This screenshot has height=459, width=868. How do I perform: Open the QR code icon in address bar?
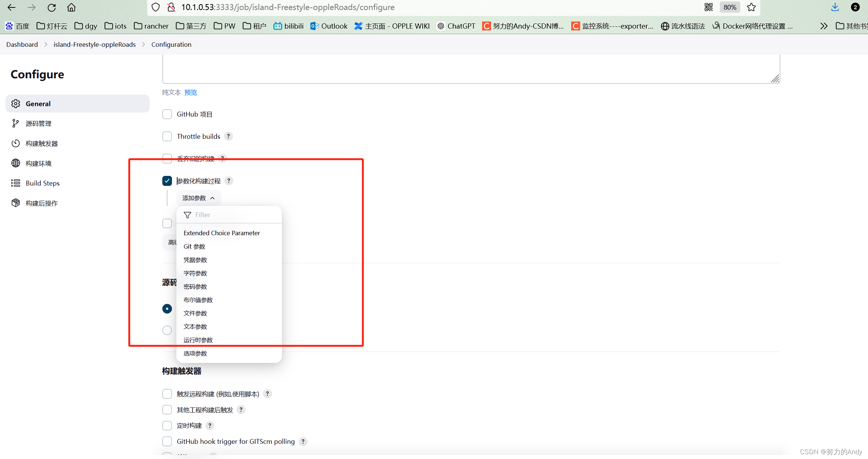[x=708, y=7]
